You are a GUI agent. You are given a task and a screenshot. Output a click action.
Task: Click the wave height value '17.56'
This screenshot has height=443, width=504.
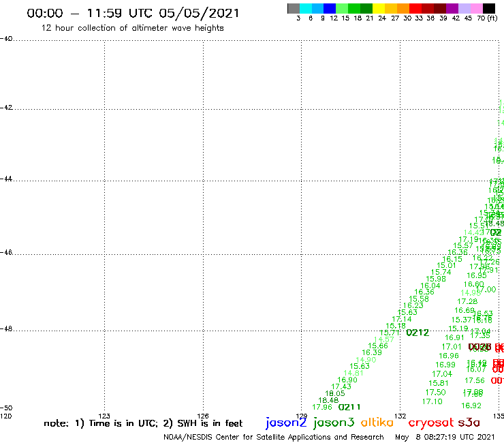[x=475, y=380]
